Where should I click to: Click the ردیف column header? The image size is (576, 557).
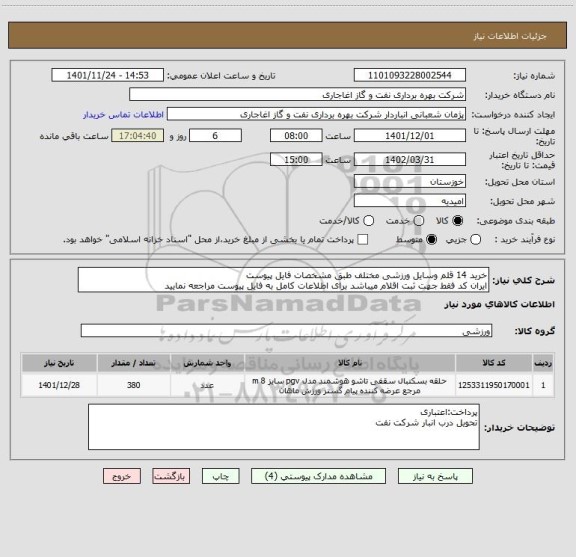543,363
